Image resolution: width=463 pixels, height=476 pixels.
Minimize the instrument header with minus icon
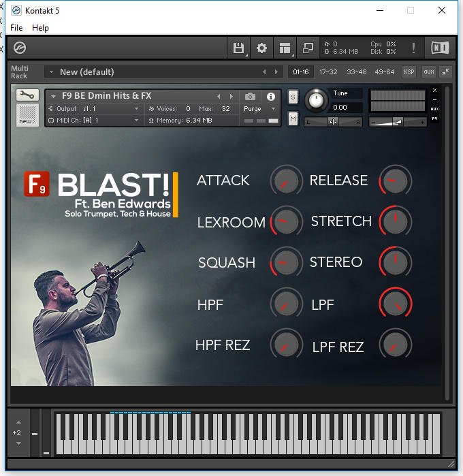pyautogui.click(x=435, y=99)
